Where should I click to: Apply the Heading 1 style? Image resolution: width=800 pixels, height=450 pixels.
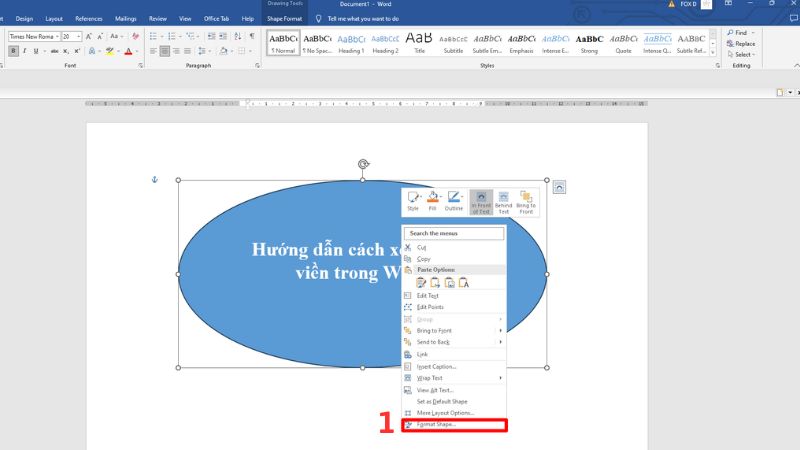click(x=351, y=42)
